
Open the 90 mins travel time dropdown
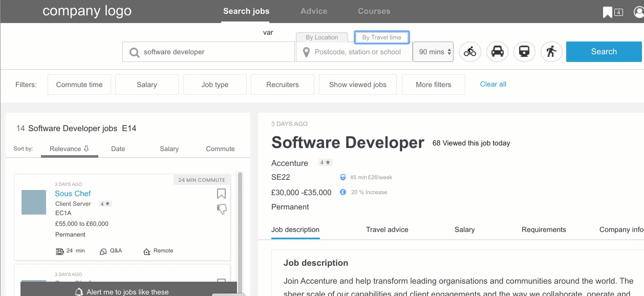(433, 52)
